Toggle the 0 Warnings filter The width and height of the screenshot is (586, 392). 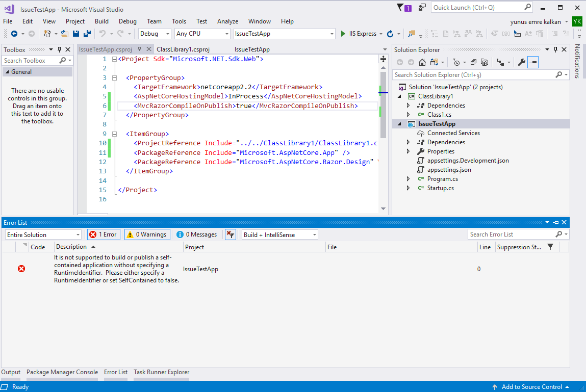pos(147,234)
